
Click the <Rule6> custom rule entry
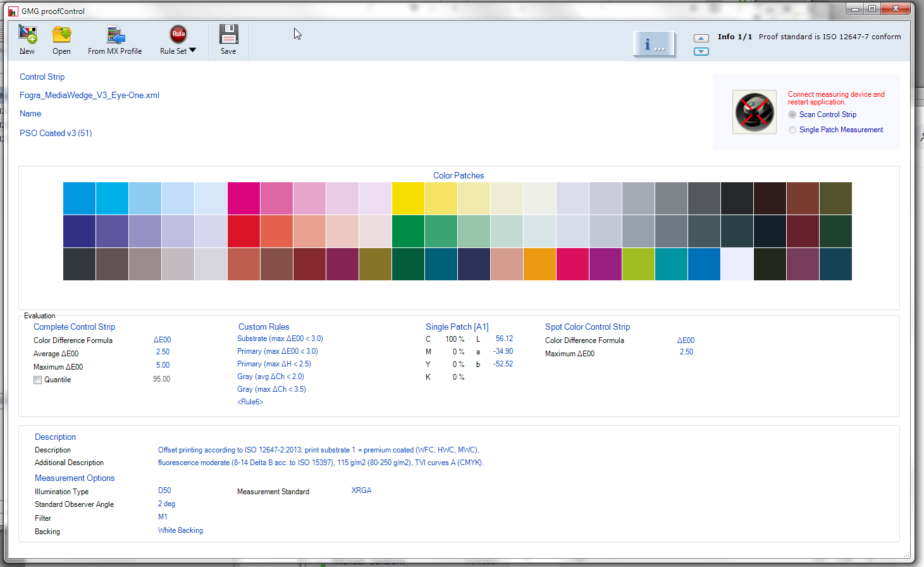(250, 401)
